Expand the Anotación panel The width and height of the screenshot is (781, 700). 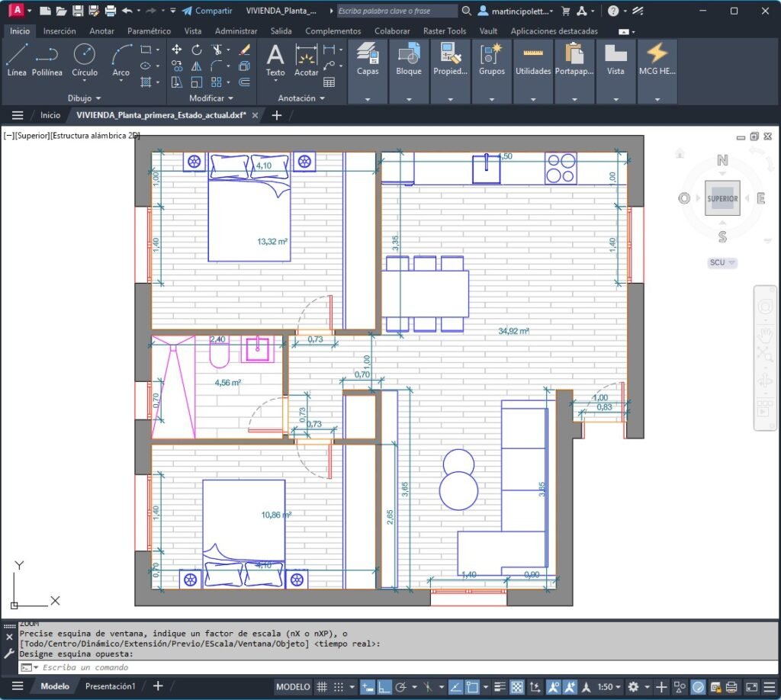(301, 98)
